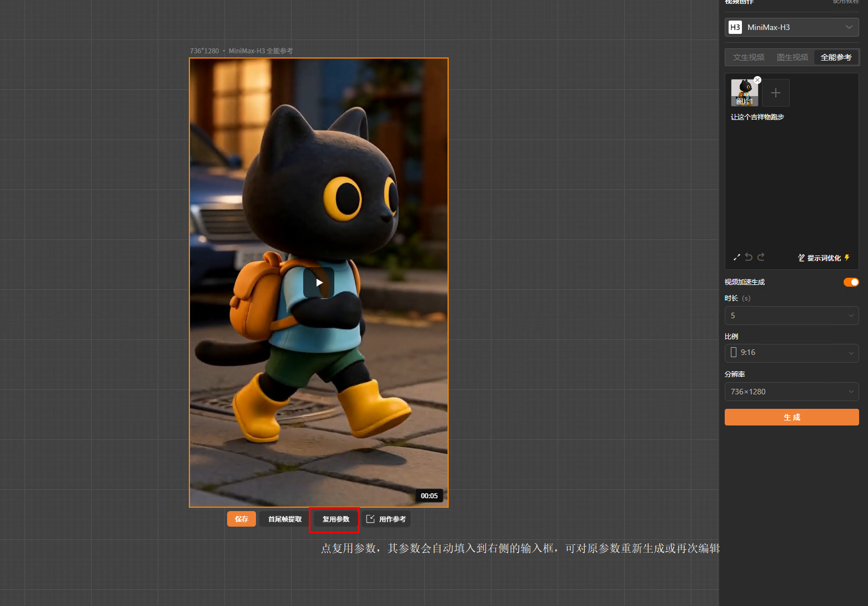868x606 pixels.
Task: Open the 9:16 比例 ratio dropdown
Action: tap(792, 353)
